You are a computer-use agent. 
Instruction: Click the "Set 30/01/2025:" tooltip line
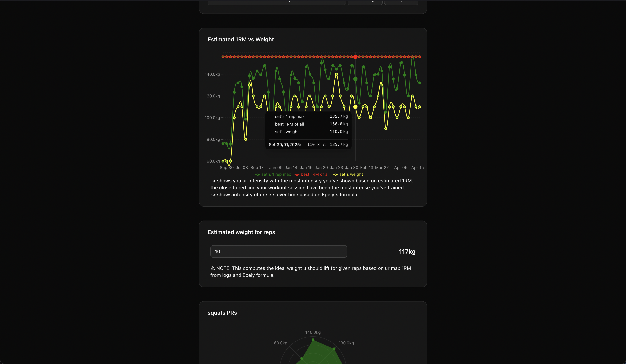(308, 144)
